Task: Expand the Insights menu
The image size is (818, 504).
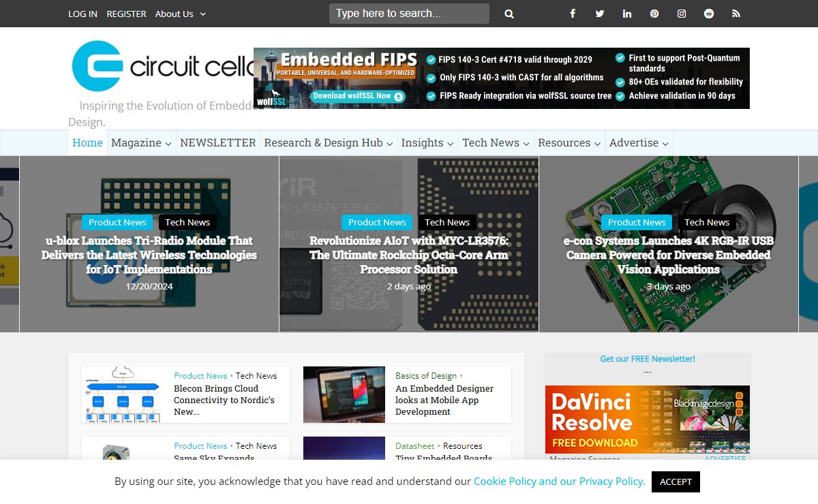Action: click(427, 142)
